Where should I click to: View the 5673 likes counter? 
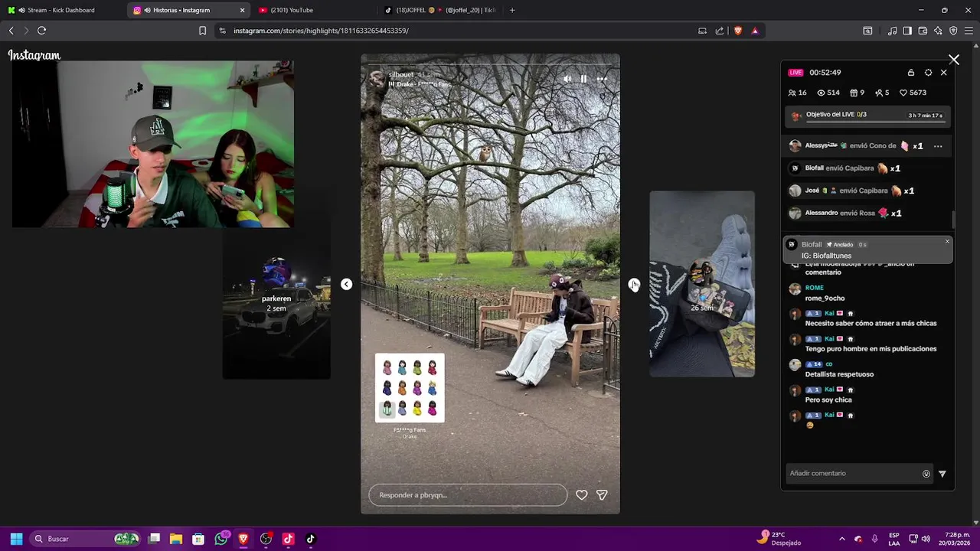pyautogui.click(x=913, y=93)
